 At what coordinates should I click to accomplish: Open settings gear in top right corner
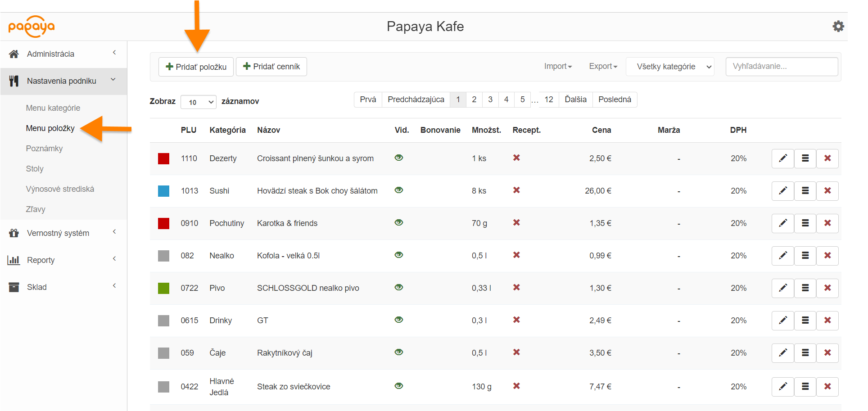coord(838,27)
